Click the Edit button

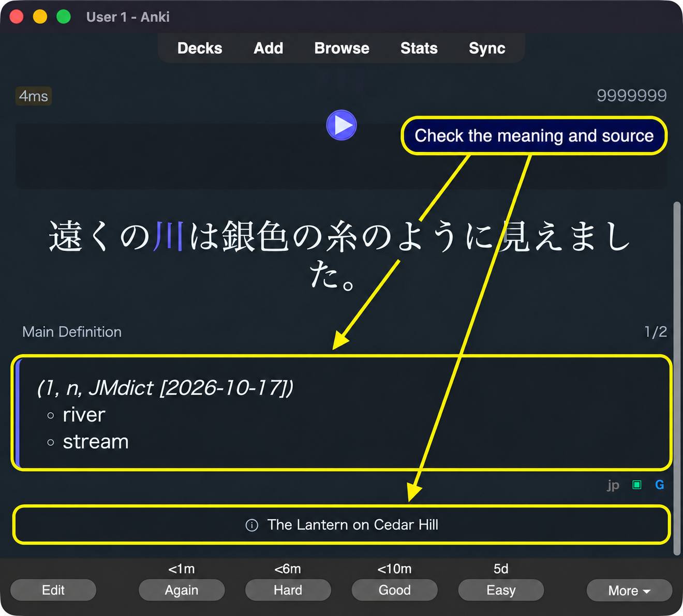[x=53, y=590]
